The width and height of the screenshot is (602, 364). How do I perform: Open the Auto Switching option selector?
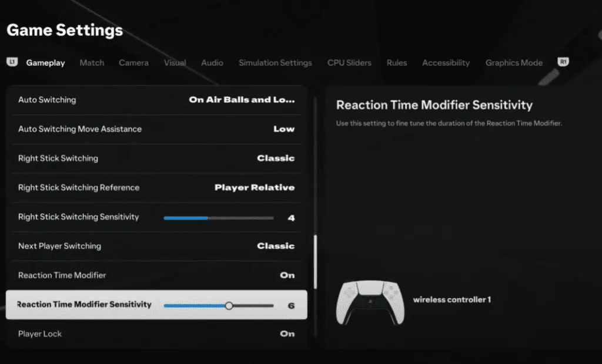click(242, 100)
